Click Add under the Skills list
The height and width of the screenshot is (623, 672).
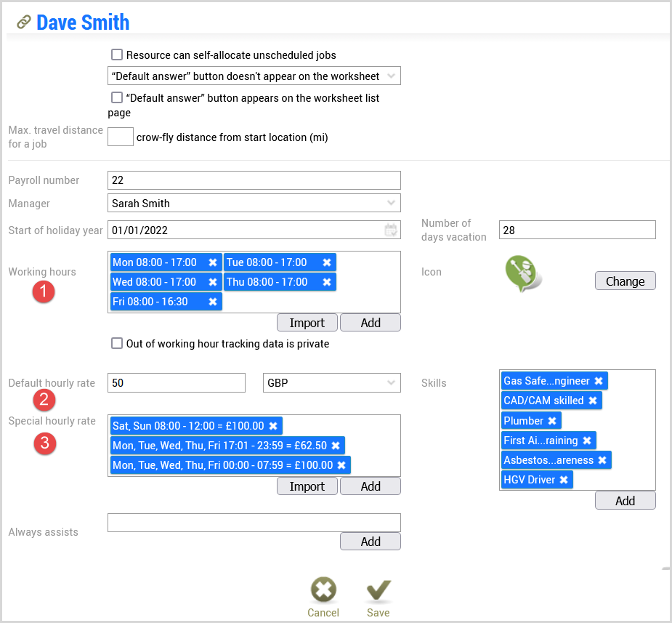point(625,500)
